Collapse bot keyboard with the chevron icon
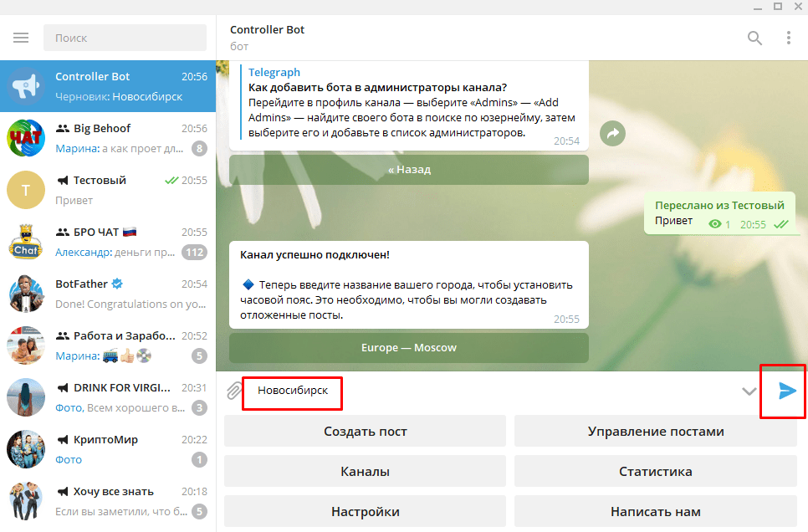This screenshot has height=532, width=808. click(x=749, y=391)
